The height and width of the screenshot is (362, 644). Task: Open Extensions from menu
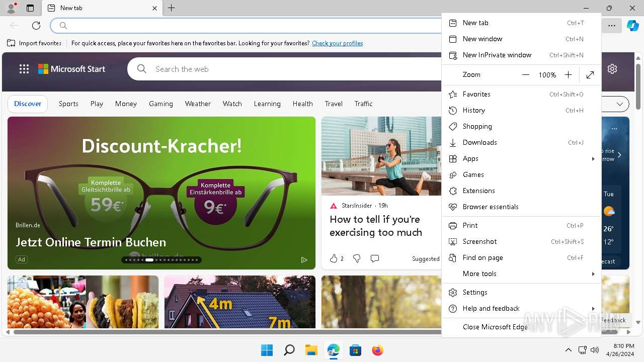click(521, 191)
